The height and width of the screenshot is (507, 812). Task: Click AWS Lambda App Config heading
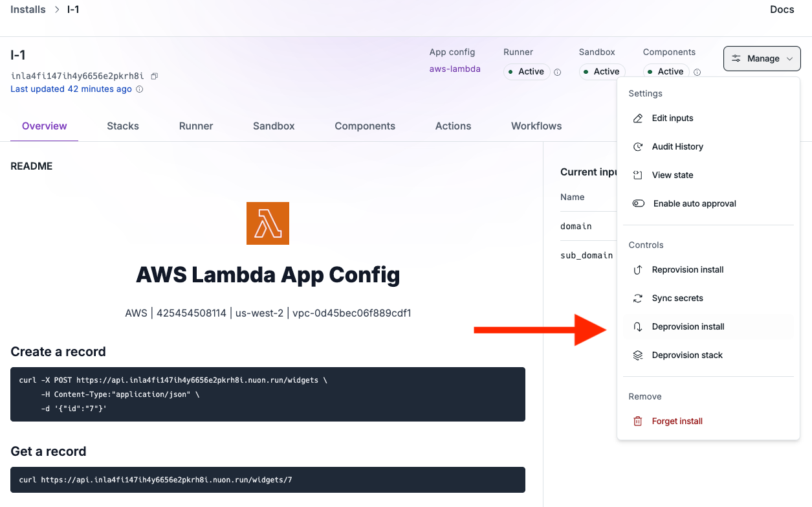(268, 275)
